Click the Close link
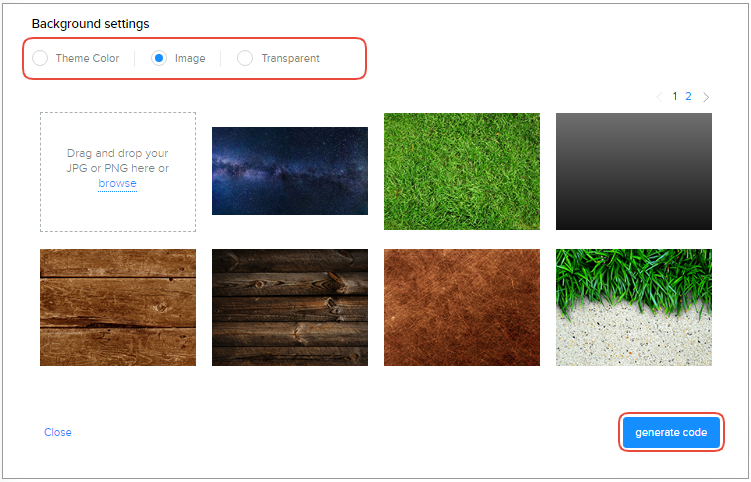The width and height of the screenshot is (751, 482). pos(58,432)
